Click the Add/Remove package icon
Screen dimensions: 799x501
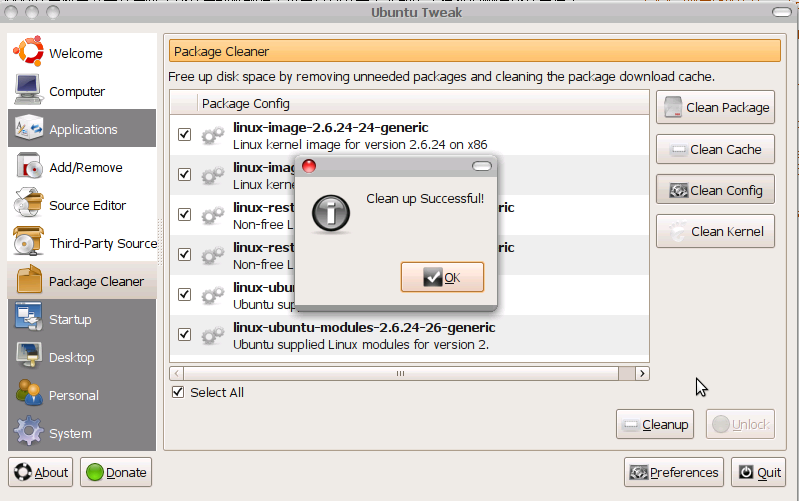click(29, 166)
